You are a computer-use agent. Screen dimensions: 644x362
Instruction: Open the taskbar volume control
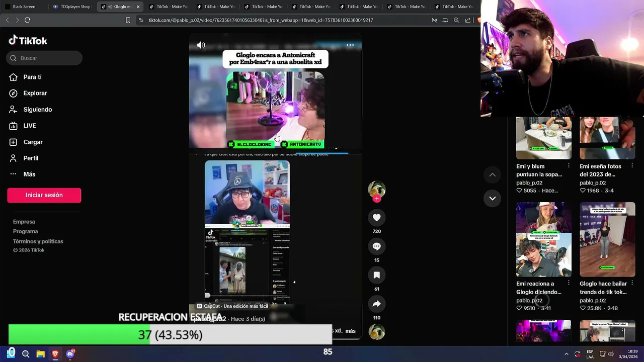(x=610, y=354)
